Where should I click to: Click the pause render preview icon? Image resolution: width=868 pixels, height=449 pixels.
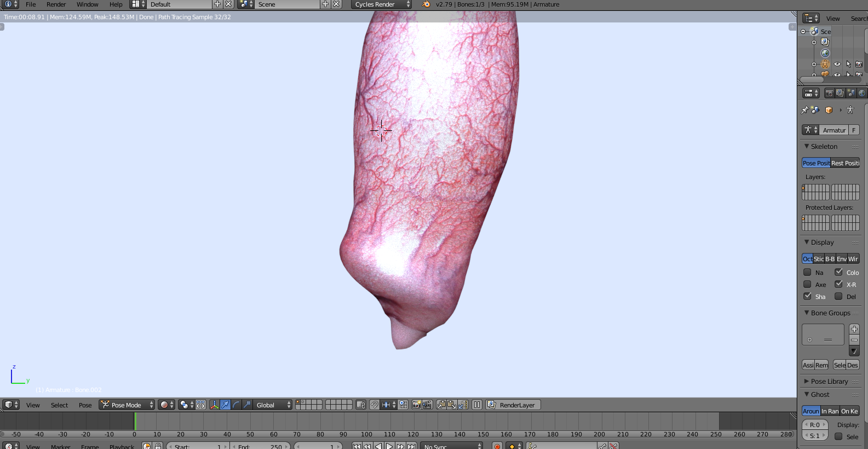[477, 405]
